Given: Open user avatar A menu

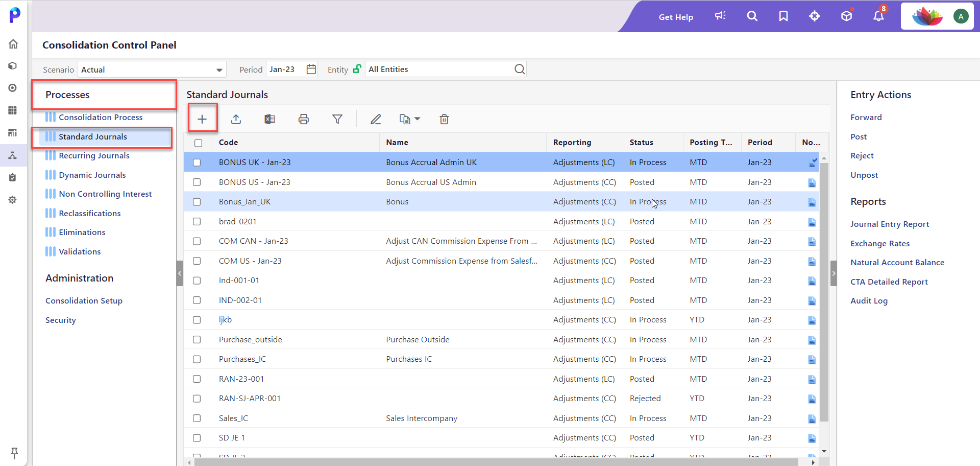Looking at the screenshot, I should tap(961, 16).
